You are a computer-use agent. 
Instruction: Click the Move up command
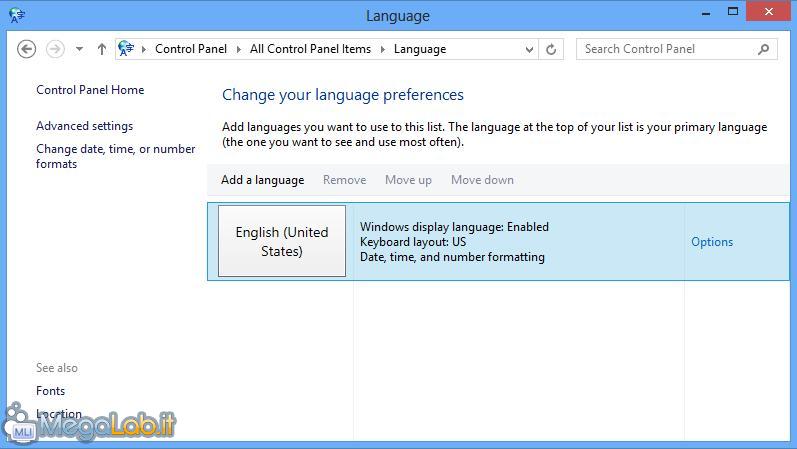(x=408, y=180)
